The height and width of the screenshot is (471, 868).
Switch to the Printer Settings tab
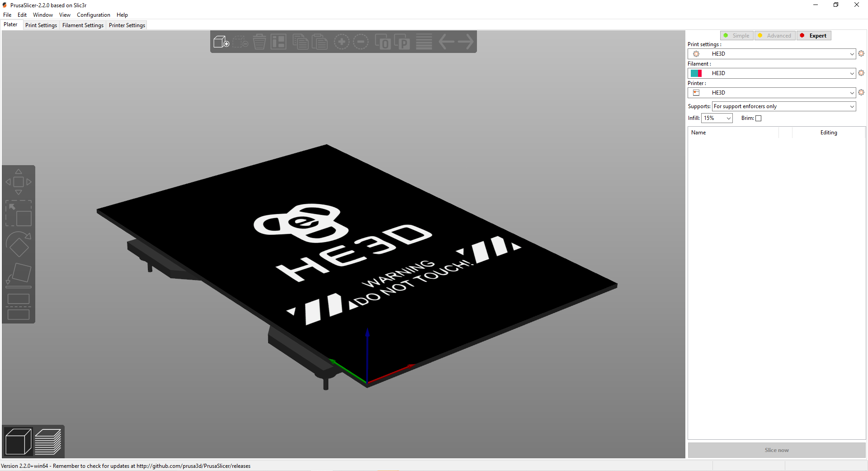(127, 25)
